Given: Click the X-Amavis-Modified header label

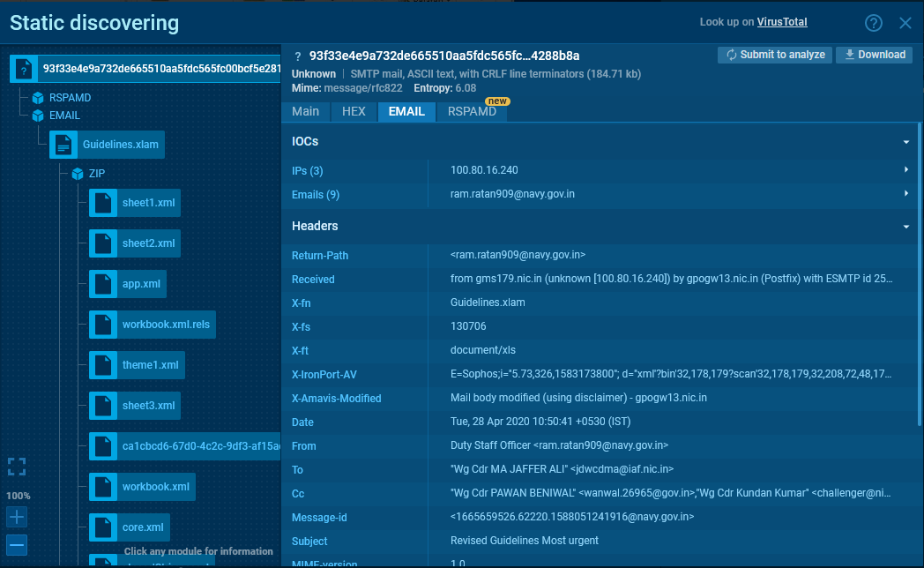Looking at the screenshot, I should pyautogui.click(x=337, y=399).
